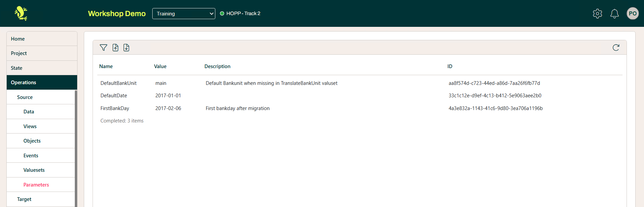Sort by the Value column header
The height and width of the screenshot is (207, 644).
pyautogui.click(x=160, y=66)
